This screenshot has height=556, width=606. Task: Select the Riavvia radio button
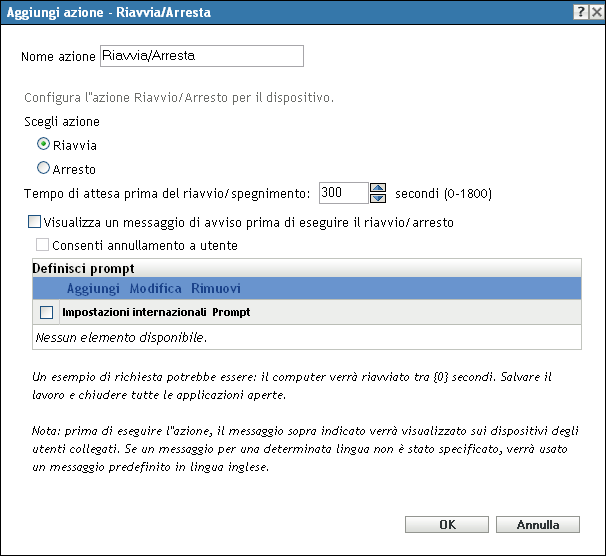coord(43,145)
